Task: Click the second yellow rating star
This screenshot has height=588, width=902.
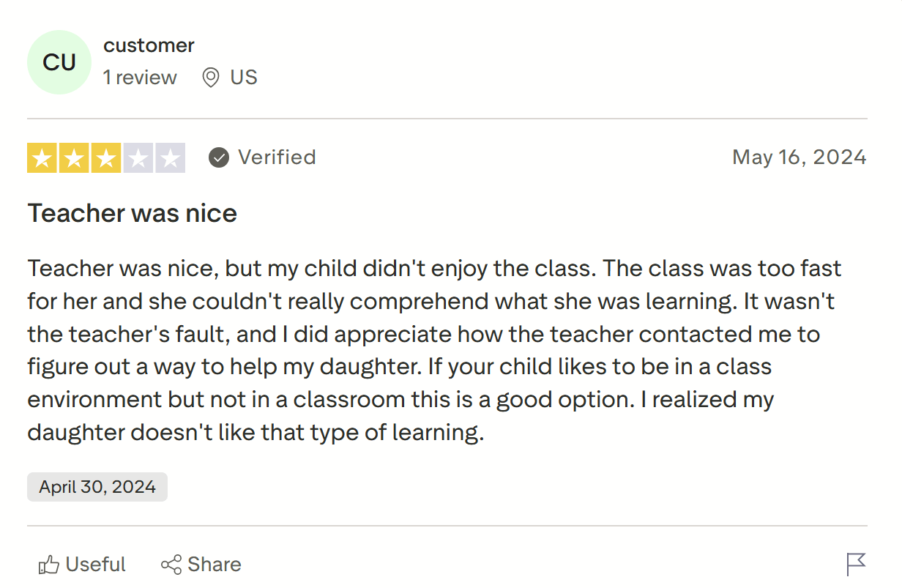Action: point(75,157)
